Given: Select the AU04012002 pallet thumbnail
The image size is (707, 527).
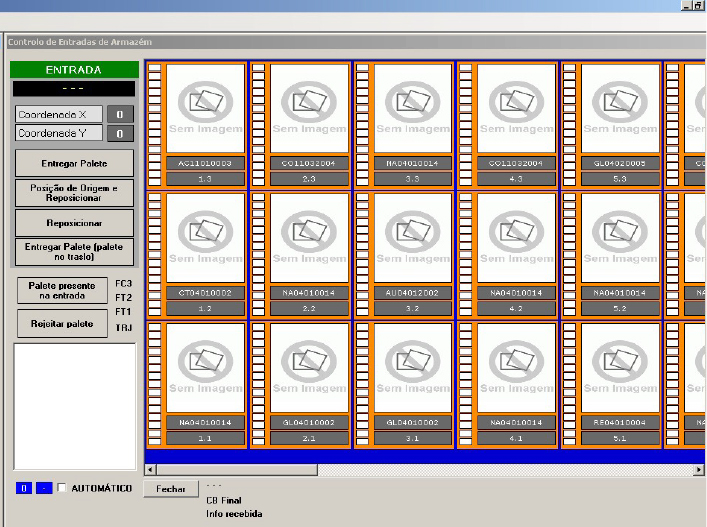Looking at the screenshot, I should 413,238.
